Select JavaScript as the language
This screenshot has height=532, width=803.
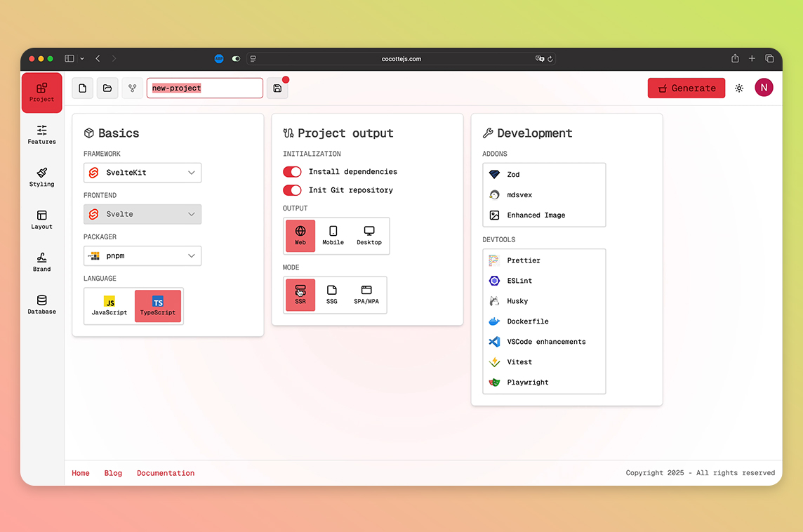click(109, 306)
